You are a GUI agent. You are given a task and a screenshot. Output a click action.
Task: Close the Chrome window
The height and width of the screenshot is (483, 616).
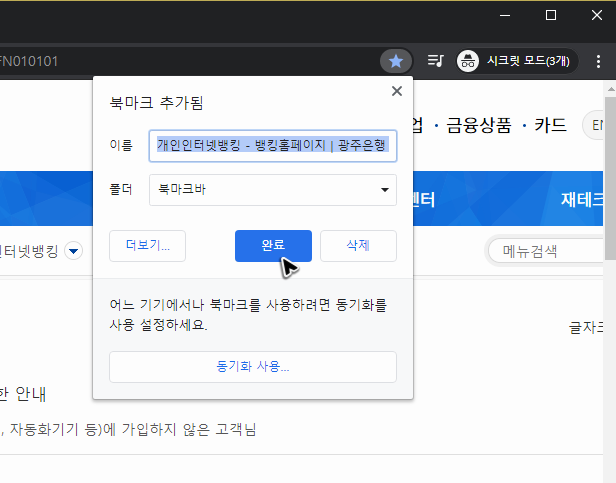(x=597, y=15)
